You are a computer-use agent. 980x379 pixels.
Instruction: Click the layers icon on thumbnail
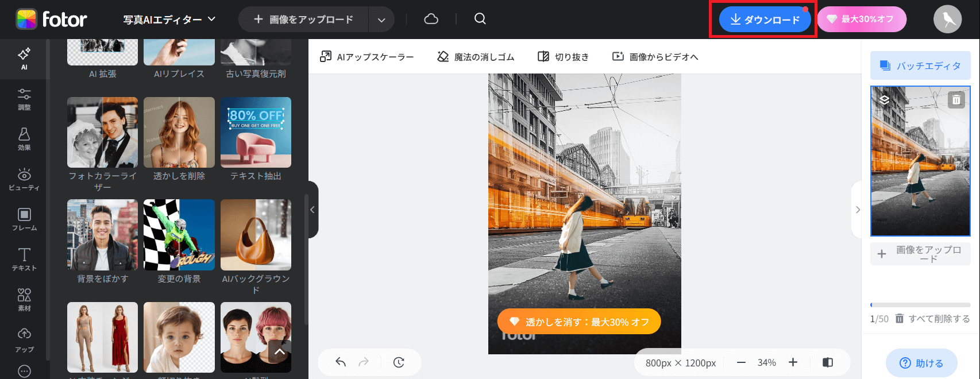coord(885,100)
